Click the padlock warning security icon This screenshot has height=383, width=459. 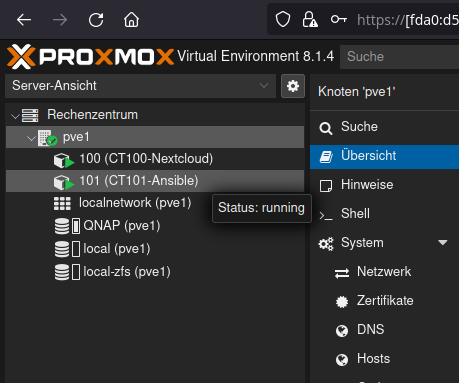310,19
